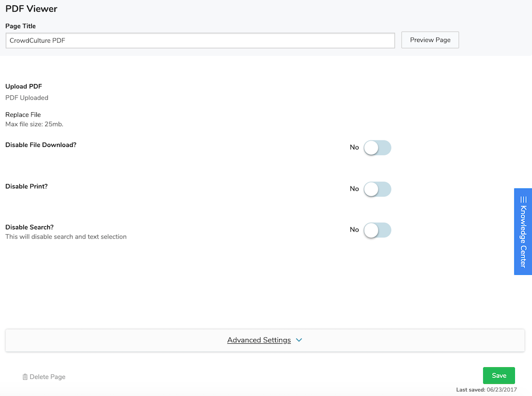Click the No label beside Disable File Download
The height and width of the screenshot is (396, 532).
(x=354, y=147)
